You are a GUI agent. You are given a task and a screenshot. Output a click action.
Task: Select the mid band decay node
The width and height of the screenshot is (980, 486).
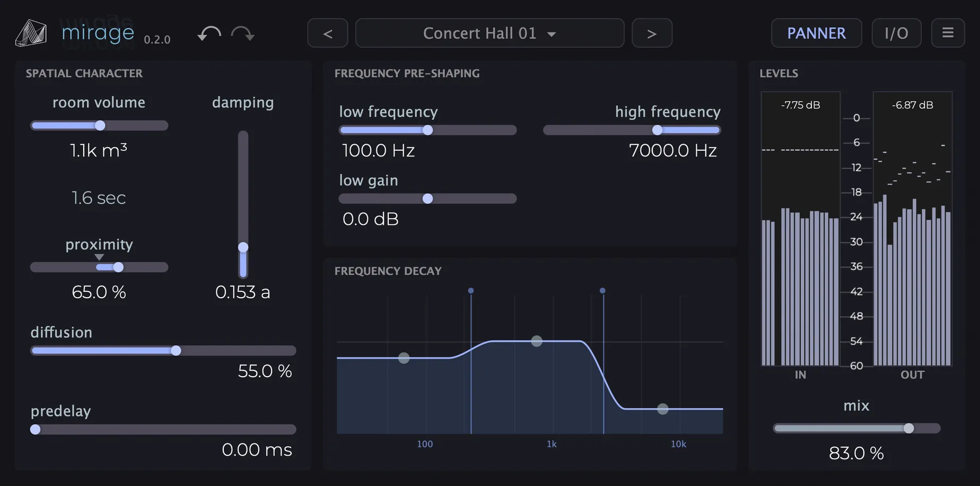pyautogui.click(x=537, y=341)
